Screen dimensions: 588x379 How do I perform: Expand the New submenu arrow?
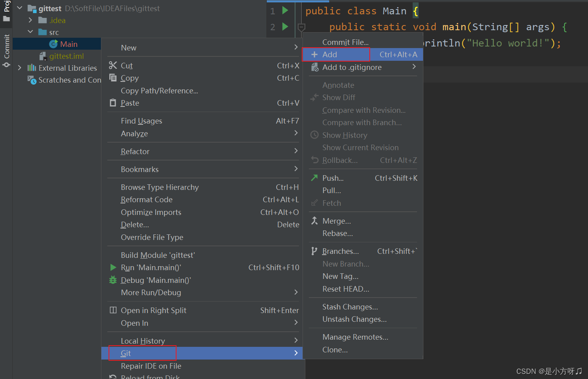pos(296,47)
